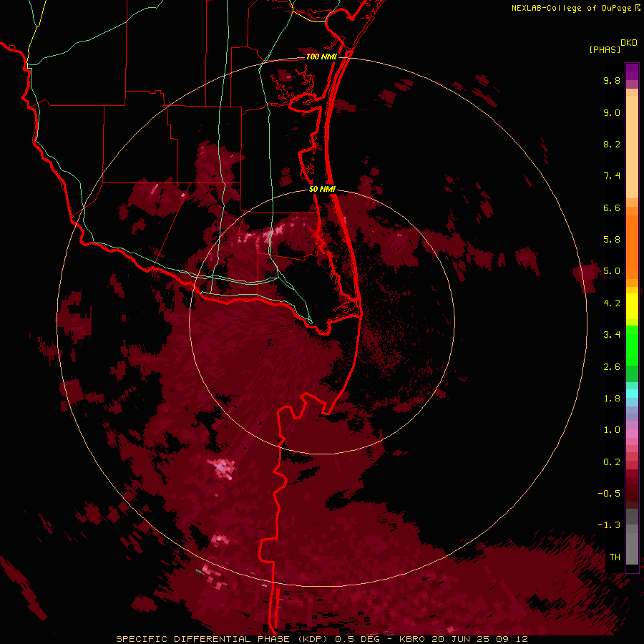Click the DKD label above color scale
Viewport: 644px width, 644px height.
pyautogui.click(x=629, y=42)
